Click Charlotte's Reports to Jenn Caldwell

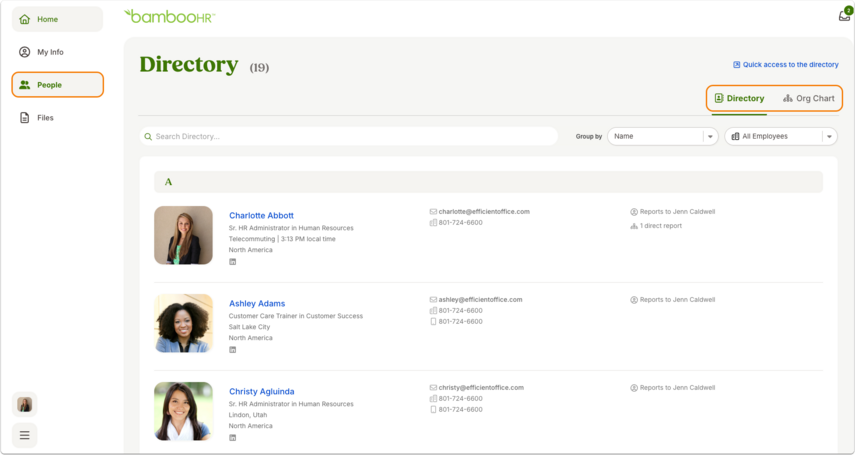click(x=677, y=212)
